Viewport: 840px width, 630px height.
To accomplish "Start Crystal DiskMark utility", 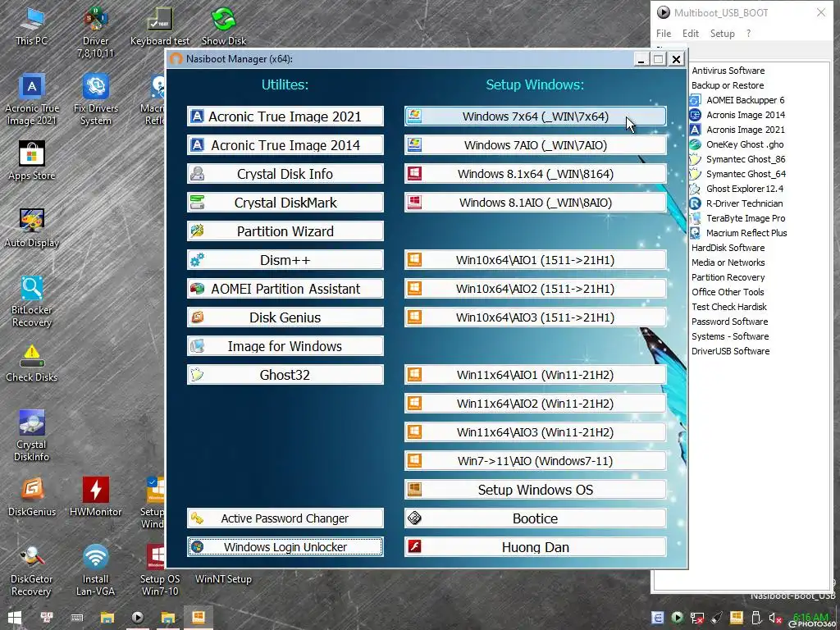I will tap(285, 203).
